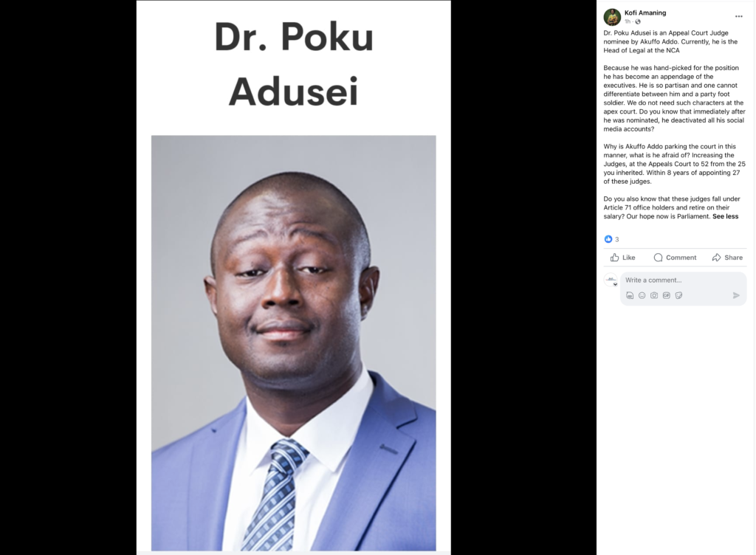Collapse post text with See less
The height and width of the screenshot is (555, 756).
(x=725, y=216)
